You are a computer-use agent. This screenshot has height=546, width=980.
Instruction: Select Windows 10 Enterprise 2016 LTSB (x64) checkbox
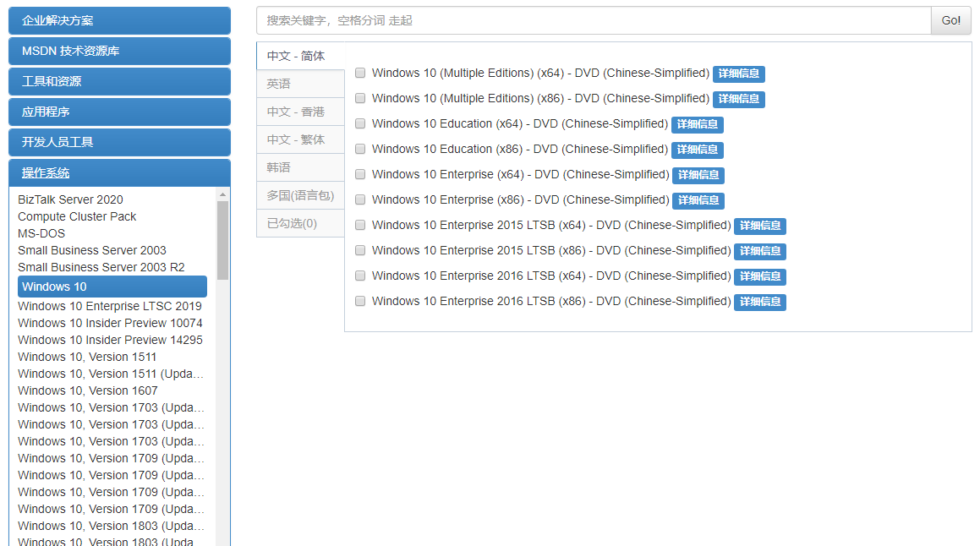click(360, 276)
